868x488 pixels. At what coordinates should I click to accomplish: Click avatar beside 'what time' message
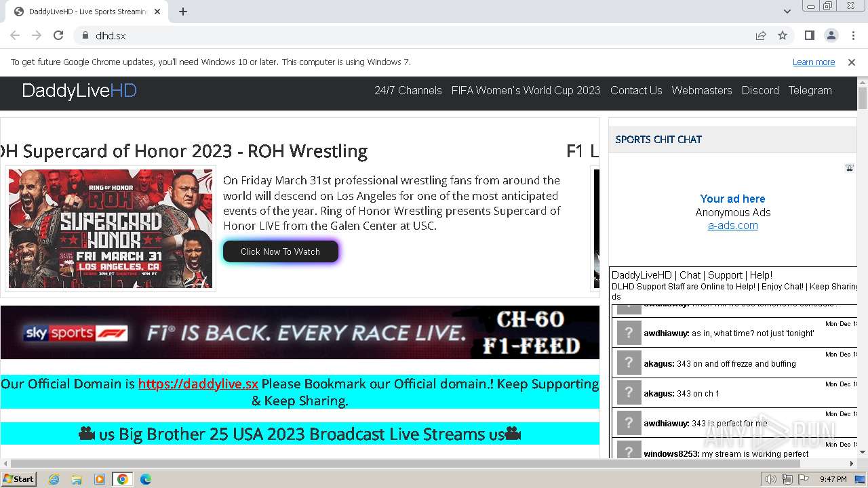(x=629, y=333)
